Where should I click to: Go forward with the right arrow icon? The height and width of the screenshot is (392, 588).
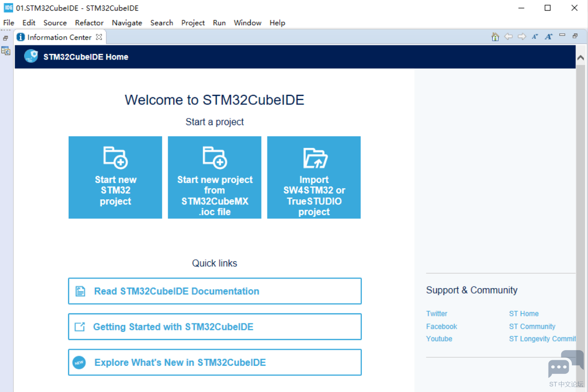[x=521, y=37]
